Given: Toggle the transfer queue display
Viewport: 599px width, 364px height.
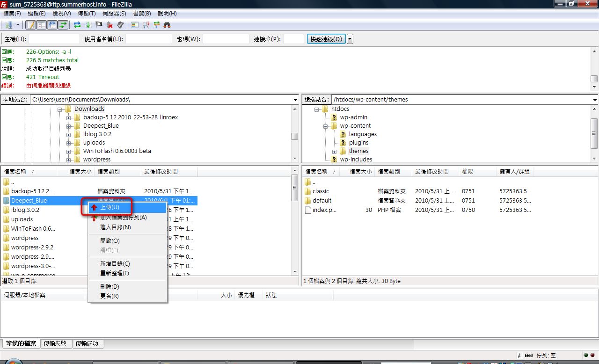Looking at the screenshot, I should 63,25.
